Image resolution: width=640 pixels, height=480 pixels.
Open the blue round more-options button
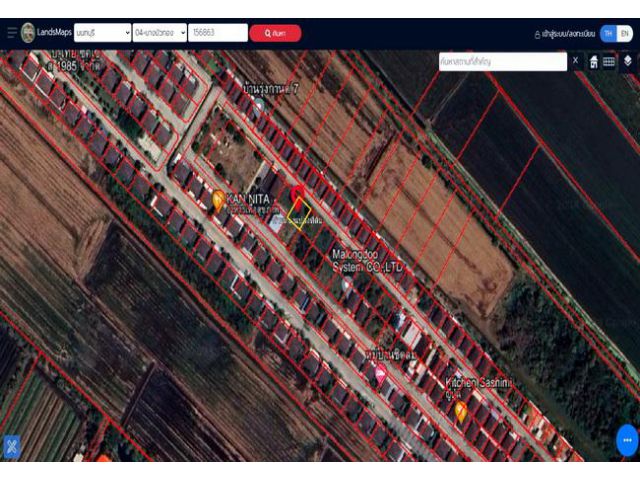[627, 440]
